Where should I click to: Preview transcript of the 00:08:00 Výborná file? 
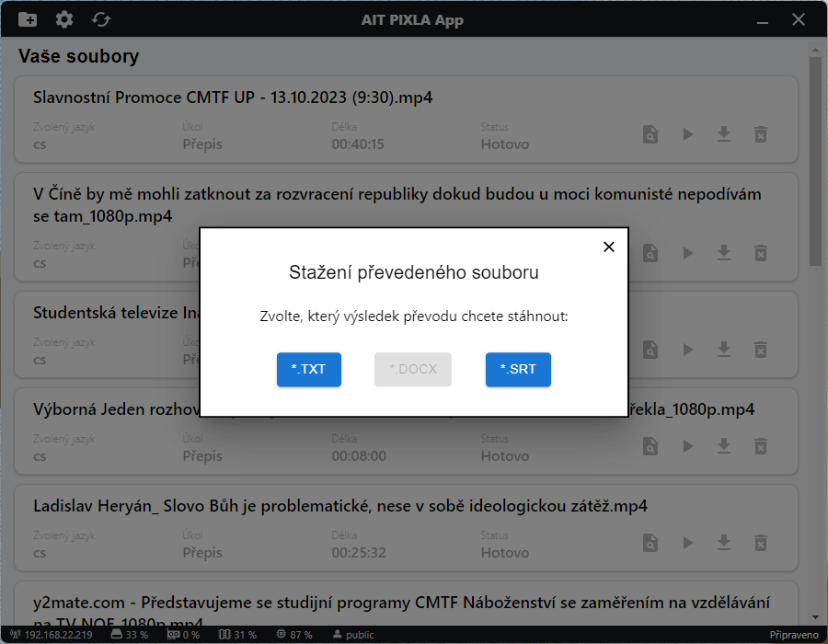click(650, 446)
